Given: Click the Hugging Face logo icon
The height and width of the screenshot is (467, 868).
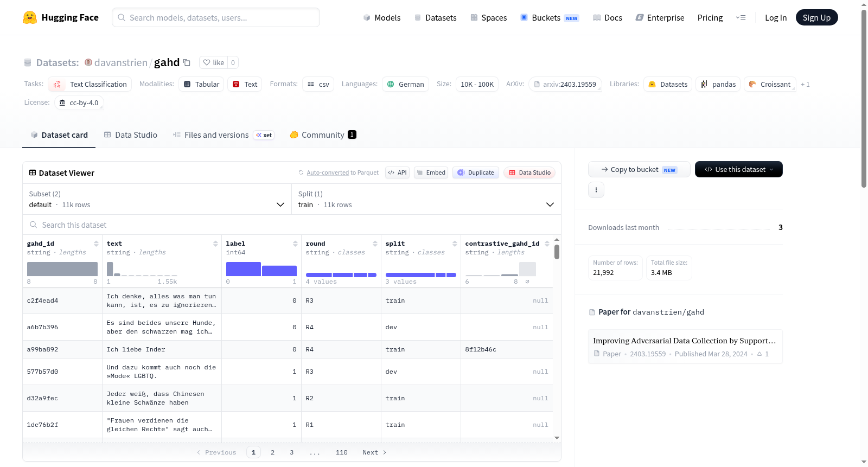Looking at the screenshot, I should pos(30,17).
